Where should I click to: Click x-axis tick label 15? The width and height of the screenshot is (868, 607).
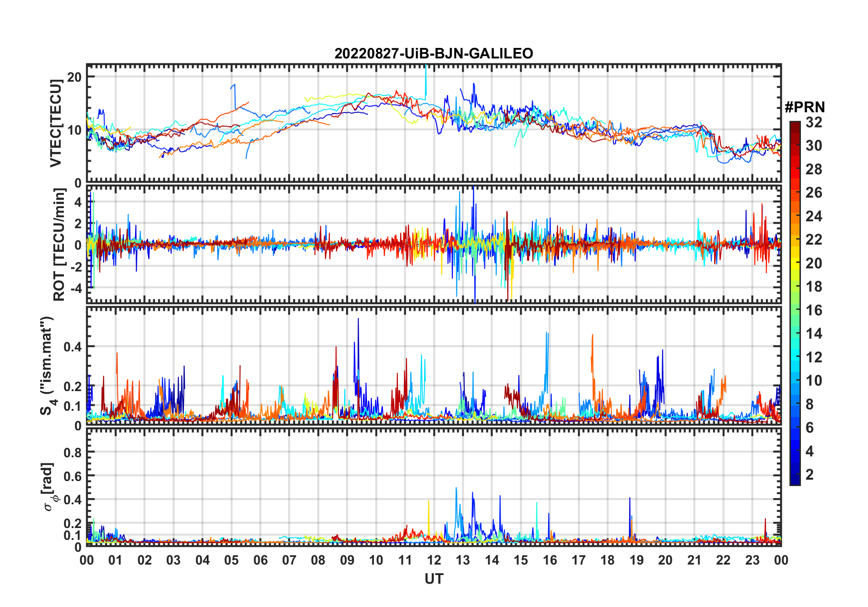(x=521, y=560)
